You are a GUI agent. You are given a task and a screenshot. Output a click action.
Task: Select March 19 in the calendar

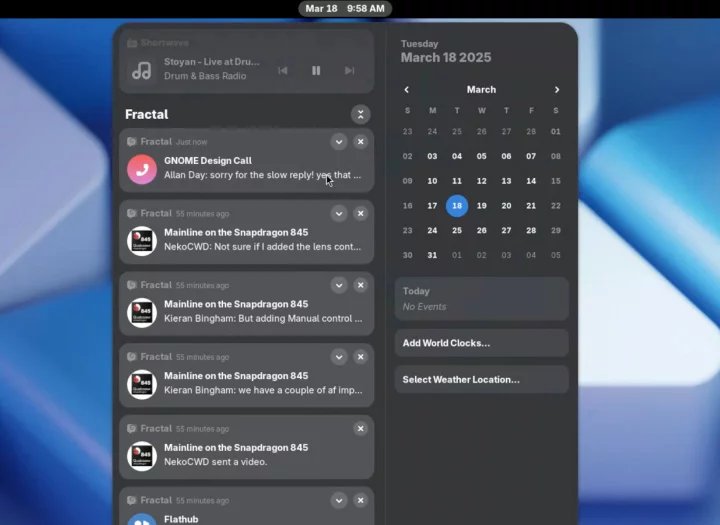pyautogui.click(x=481, y=206)
